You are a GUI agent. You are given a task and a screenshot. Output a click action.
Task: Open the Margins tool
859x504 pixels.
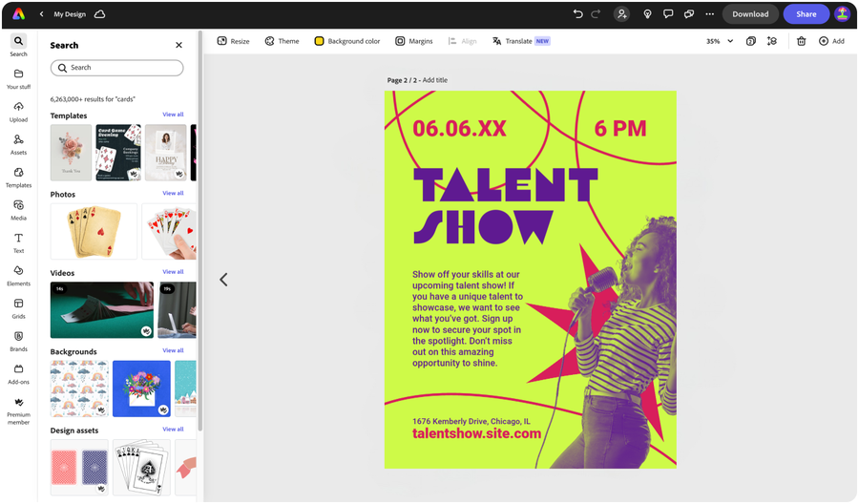coord(414,41)
